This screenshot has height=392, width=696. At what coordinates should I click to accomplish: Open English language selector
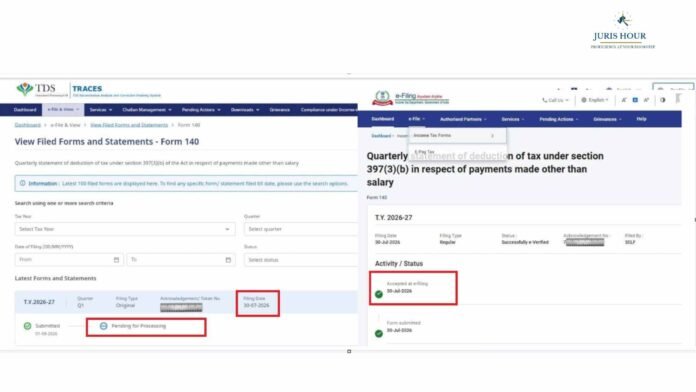pyautogui.click(x=595, y=100)
